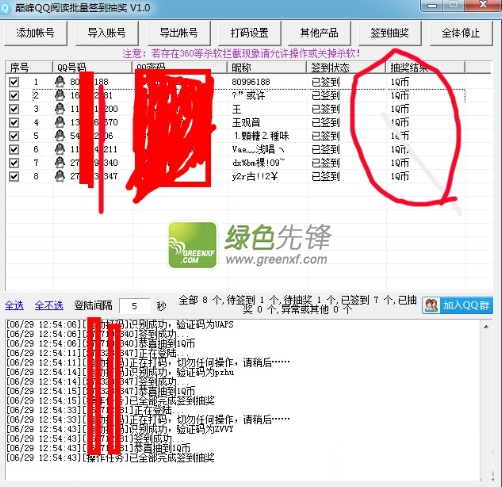The height and width of the screenshot is (487, 502).
Task: Click the penguin icon in row 6
Action: coord(60,149)
